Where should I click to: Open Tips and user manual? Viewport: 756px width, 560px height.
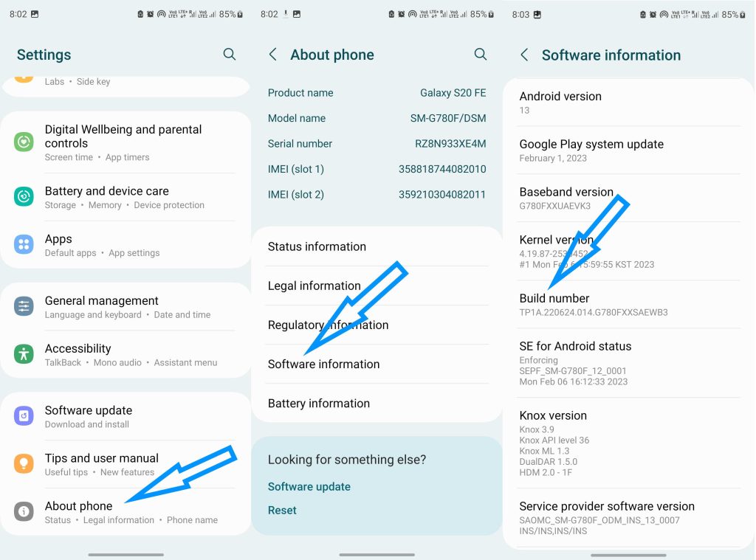(126, 464)
